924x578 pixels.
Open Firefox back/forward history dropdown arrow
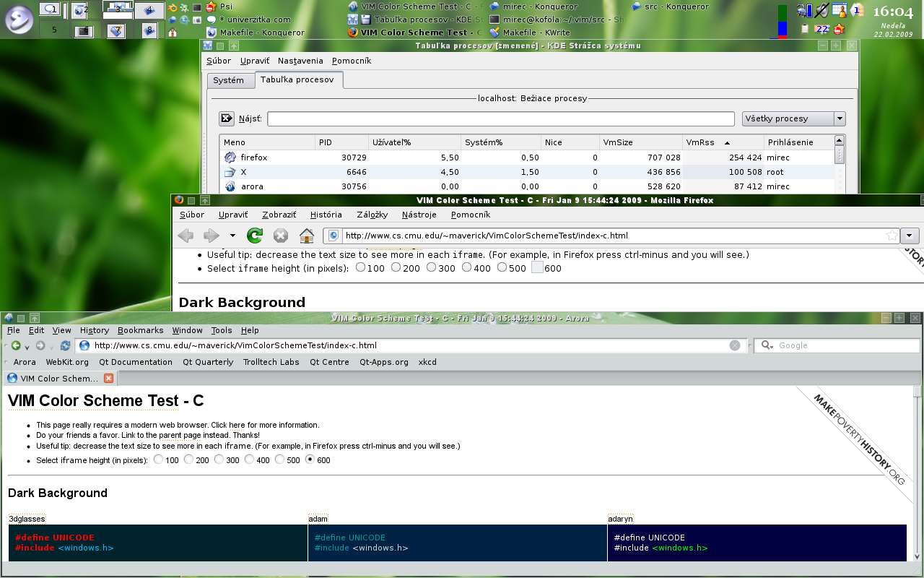(232, 236)
